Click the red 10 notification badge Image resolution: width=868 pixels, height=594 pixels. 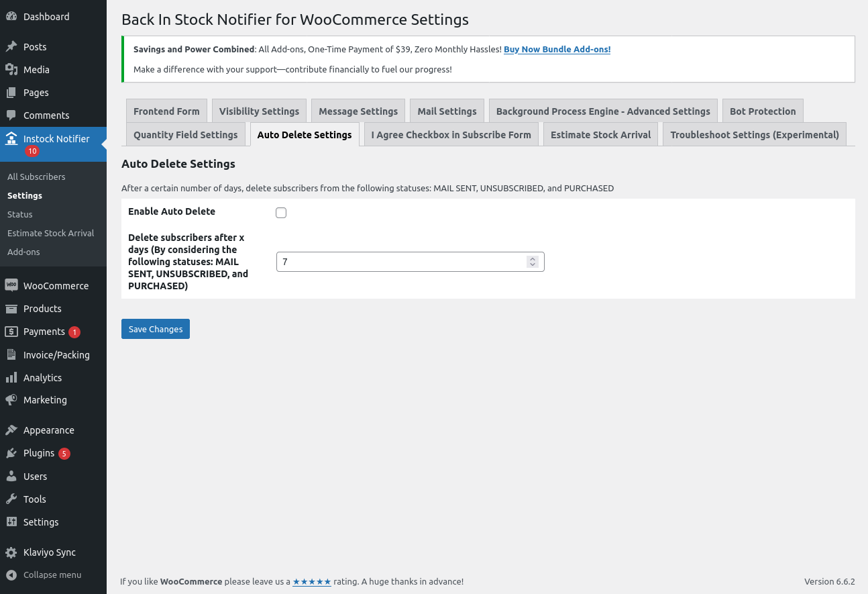32,152
